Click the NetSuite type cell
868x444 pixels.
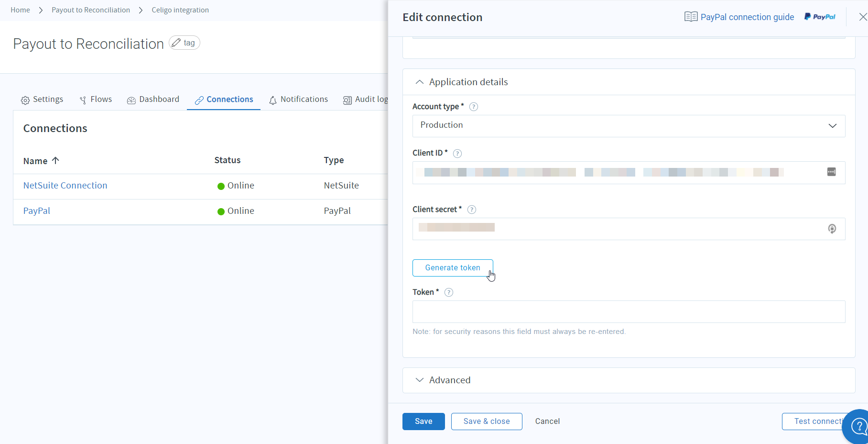coord(341,186)
